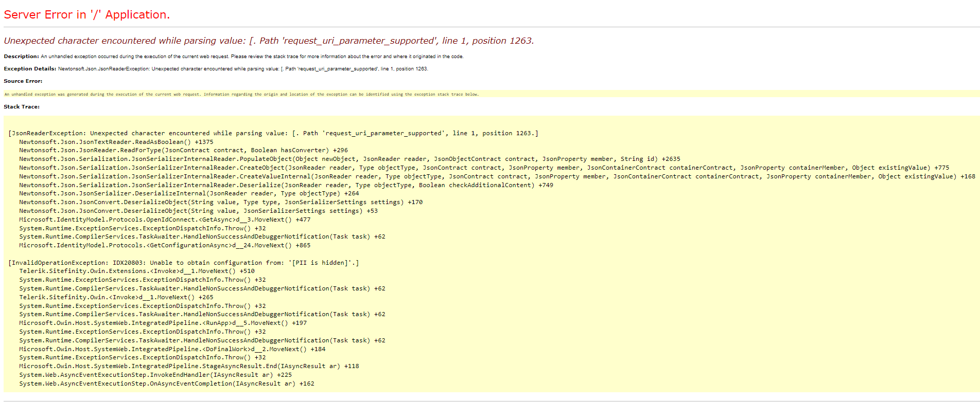Click the 'JsonTextReader.ReadAsBoolean() +1375' line
Viewport: 980px width, 402px height.
click(x=116, y=142)
